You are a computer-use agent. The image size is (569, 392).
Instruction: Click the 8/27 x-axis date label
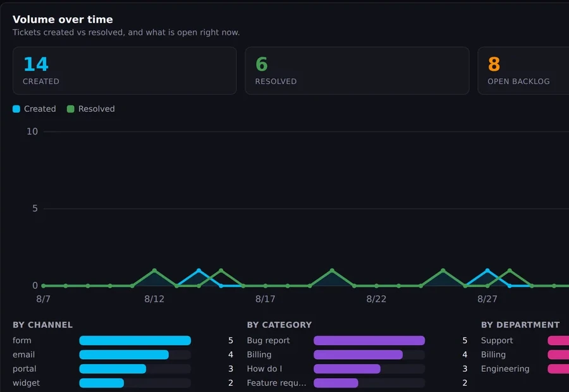[x=487, y=299]
